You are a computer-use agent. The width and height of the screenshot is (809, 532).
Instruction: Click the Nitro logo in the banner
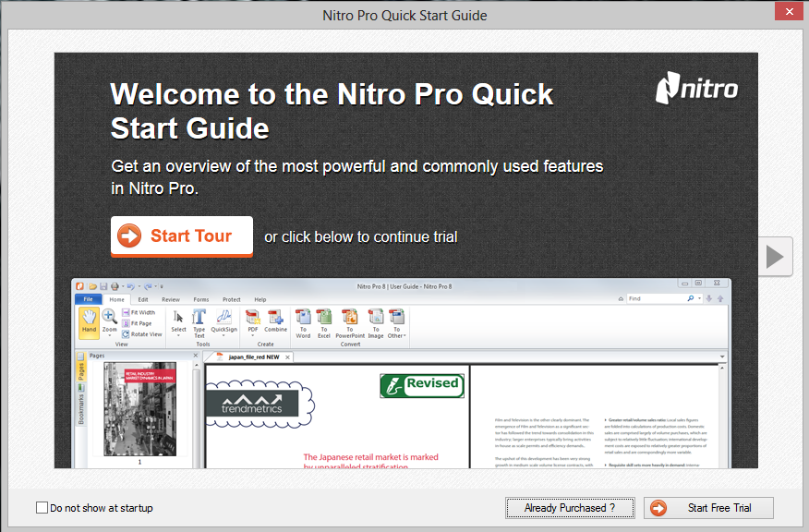(x=696, y=88)
